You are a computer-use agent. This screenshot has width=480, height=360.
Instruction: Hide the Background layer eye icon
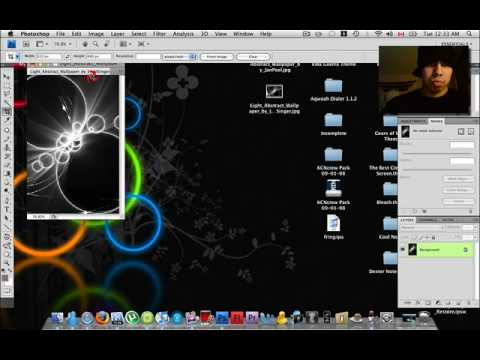403,249
